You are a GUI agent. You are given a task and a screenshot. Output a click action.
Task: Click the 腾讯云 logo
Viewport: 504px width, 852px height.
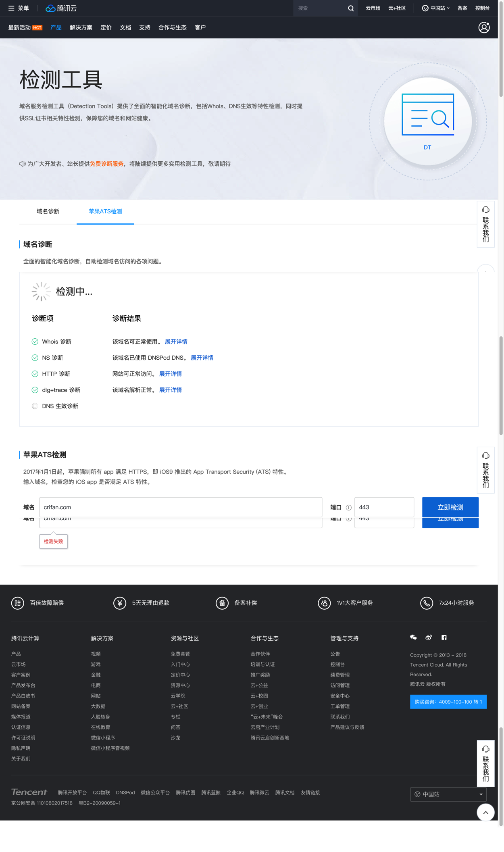(x=61, y=8)
